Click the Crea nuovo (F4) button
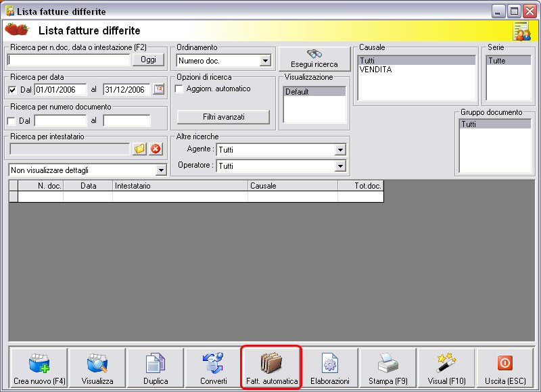The width and height of the screenshot is (541, 392). click(x=39, y=368)
